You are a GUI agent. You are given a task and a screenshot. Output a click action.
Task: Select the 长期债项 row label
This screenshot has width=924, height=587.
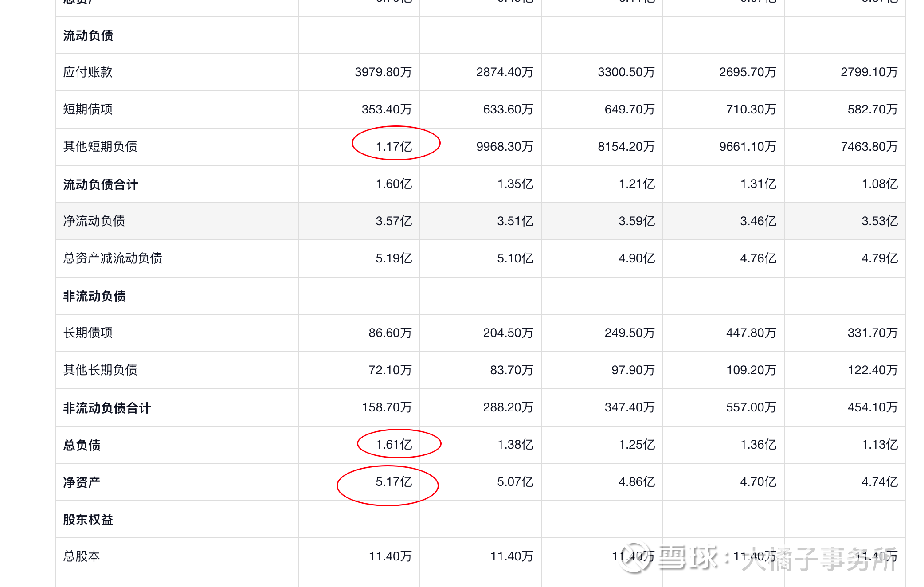88,333
